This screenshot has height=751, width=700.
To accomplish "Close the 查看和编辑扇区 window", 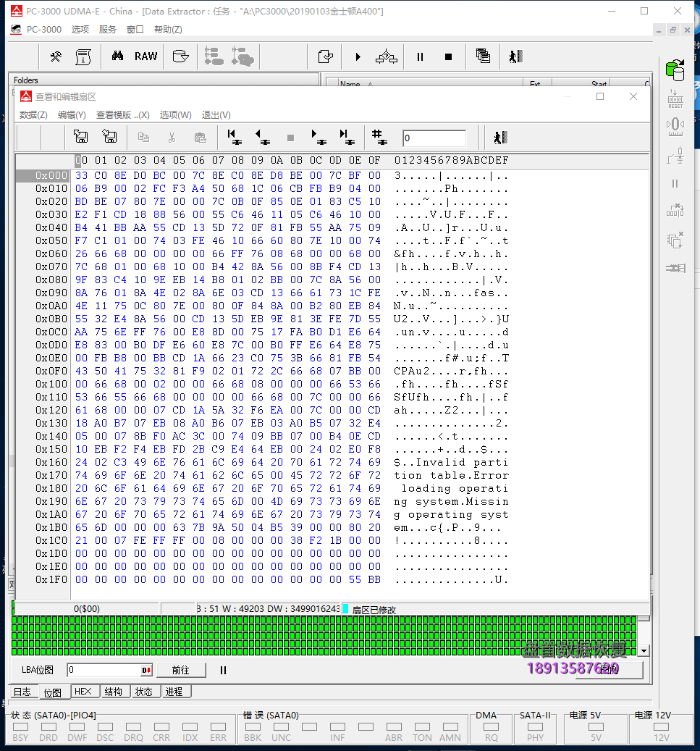I will click(633, 96).
